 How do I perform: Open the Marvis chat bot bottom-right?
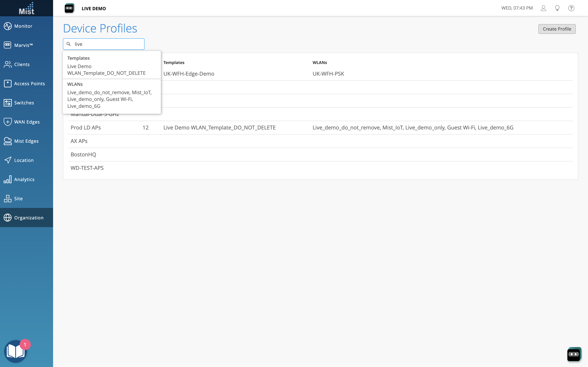pyautogui.click(x=574, y=354)
